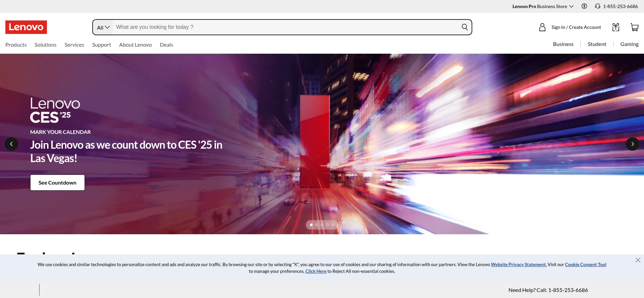Open the shopping cart icon
This screenshot has height=298, width=644.
[634, 27]
